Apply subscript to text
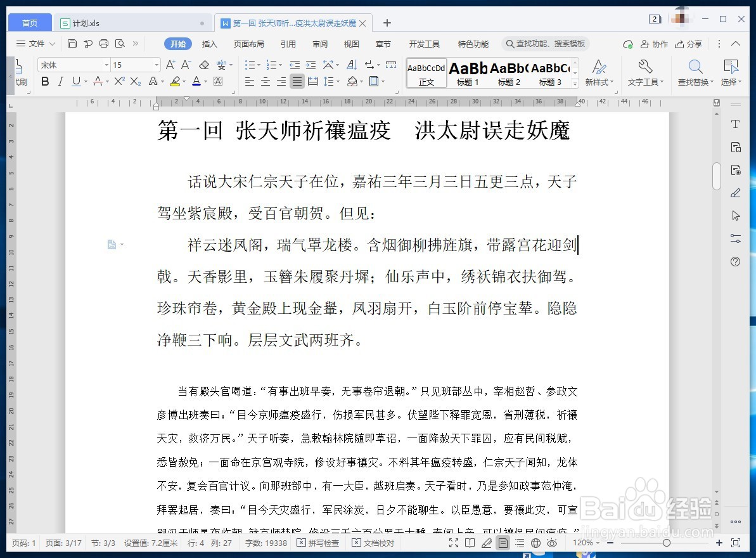Viewport: 756px width, 558px height. coord(136,82)
